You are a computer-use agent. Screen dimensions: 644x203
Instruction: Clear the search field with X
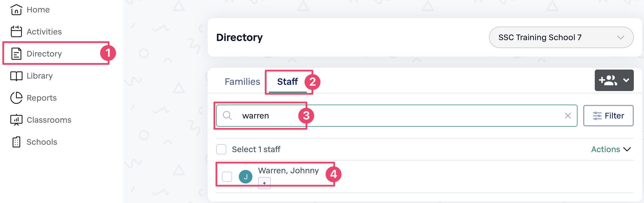[x=568, y=116]
